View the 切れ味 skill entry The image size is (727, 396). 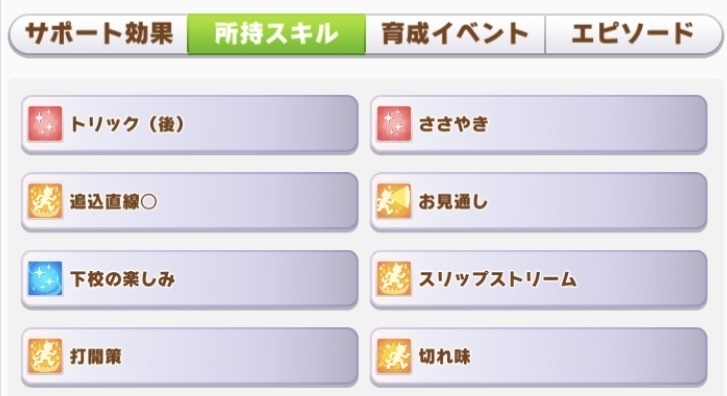click(x=538, y=357)
